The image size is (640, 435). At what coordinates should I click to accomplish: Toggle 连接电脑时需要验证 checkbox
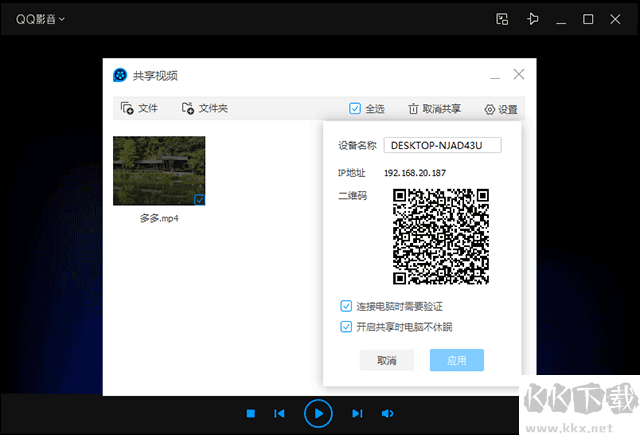pyautogui.click(x=346, y=305)
